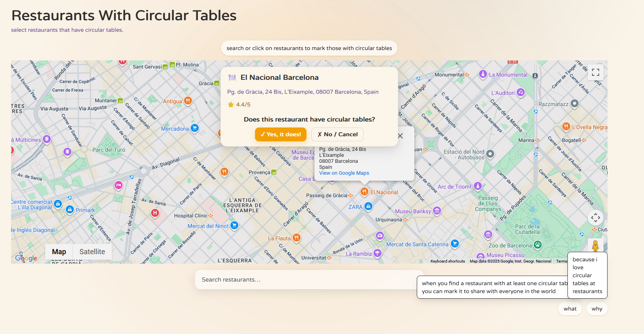
Task: Click the Multicines cinema pin
Action: coord(47,139)
